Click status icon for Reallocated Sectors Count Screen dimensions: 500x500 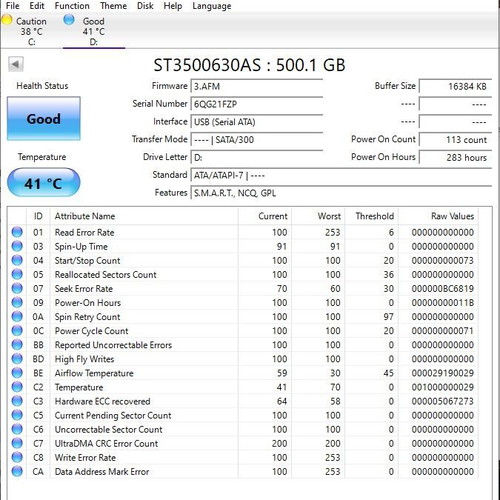pos(17,274)
